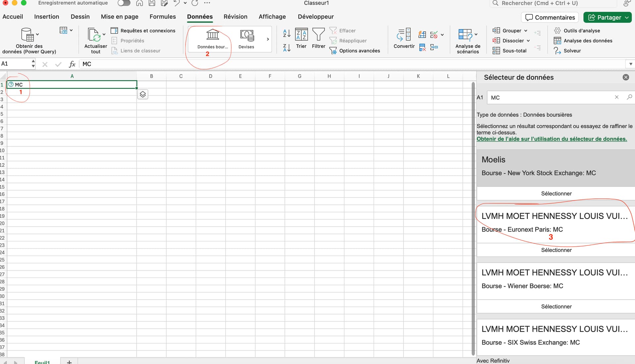
Task: Select the Devises currency data type
Action: click(246, 39)
